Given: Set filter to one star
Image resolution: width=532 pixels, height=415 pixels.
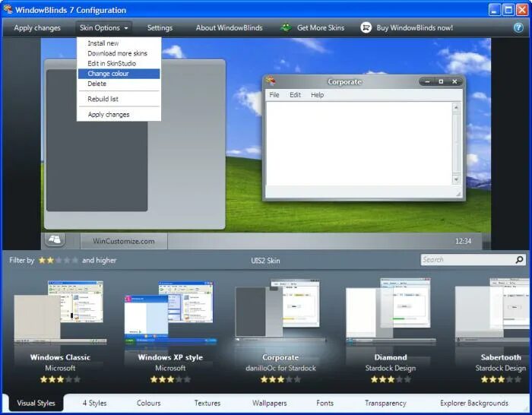Looking at the screenshot, I should pyautogui.click(x=42, y=260).
